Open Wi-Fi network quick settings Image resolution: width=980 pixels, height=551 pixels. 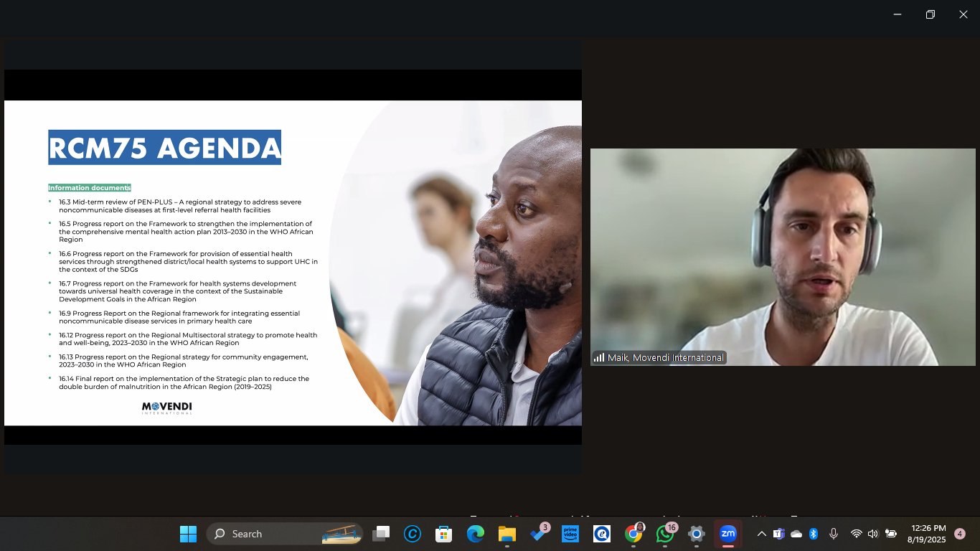(856, 534)
